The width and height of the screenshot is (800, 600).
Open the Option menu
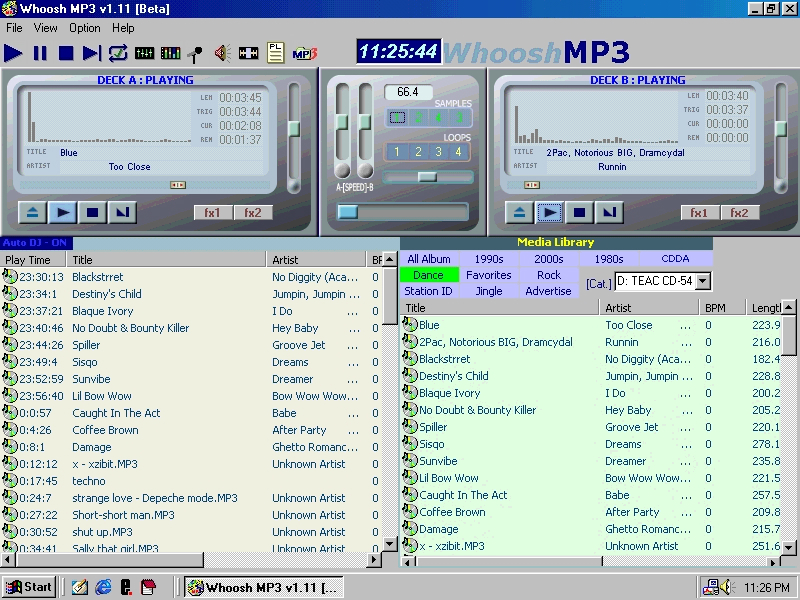point(85,28)
